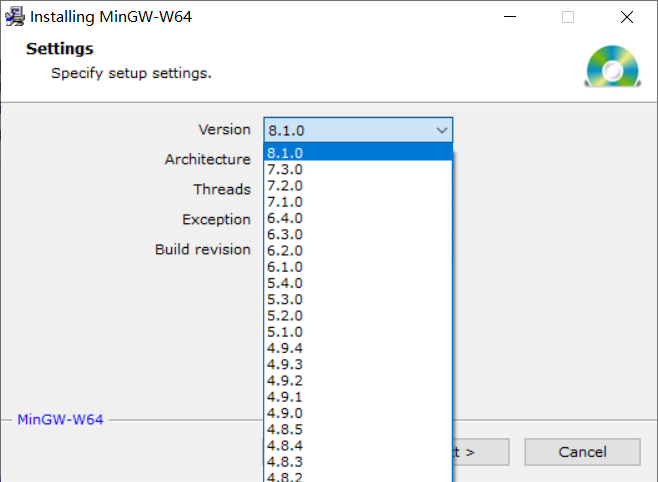Pick version 5.1.0 from list
The height and width of the screenshot is (482, 658).
tap(358, 332)
